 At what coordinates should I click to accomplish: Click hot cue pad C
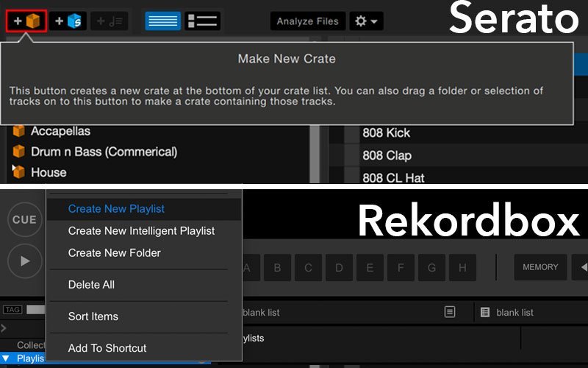(x=308, y=268)
